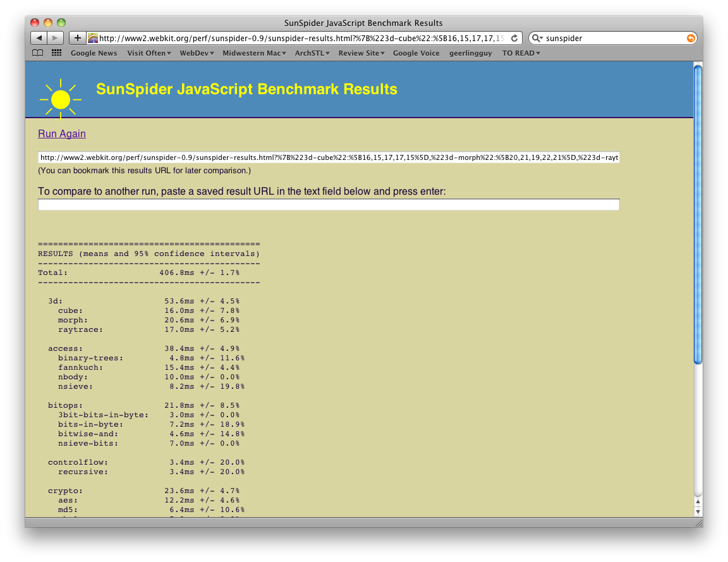Click the md5: 6.4ms row
Viewport: 728px width, 562px height.
[152, 510]
